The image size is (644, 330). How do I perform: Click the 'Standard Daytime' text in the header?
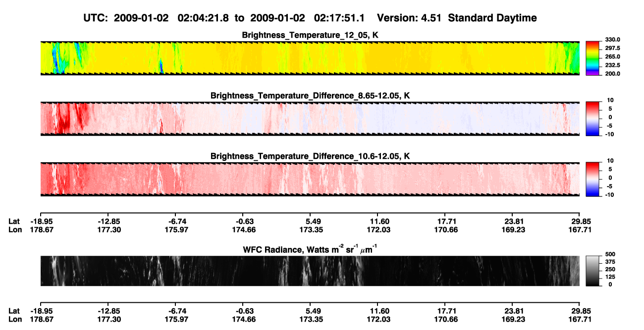tap(492, 18)
